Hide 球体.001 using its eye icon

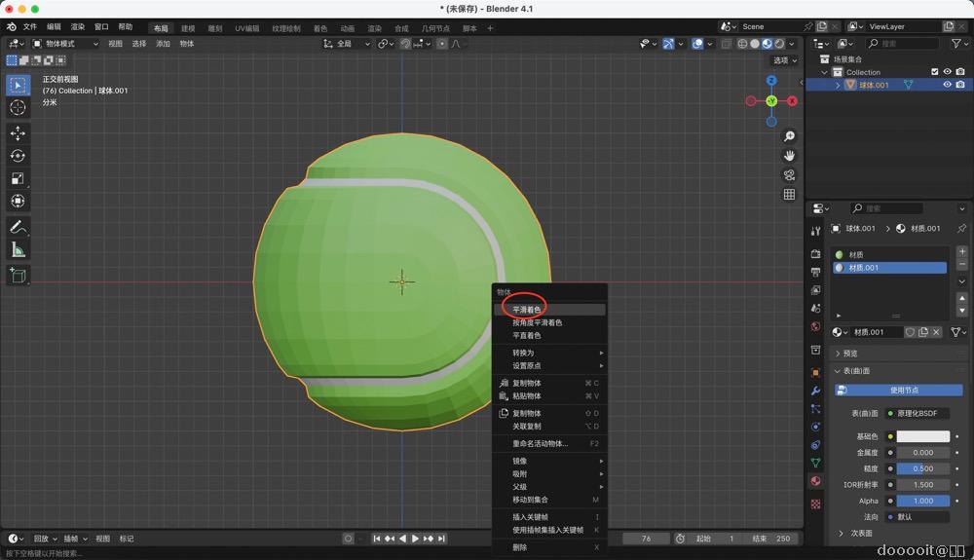pos(947,85)
